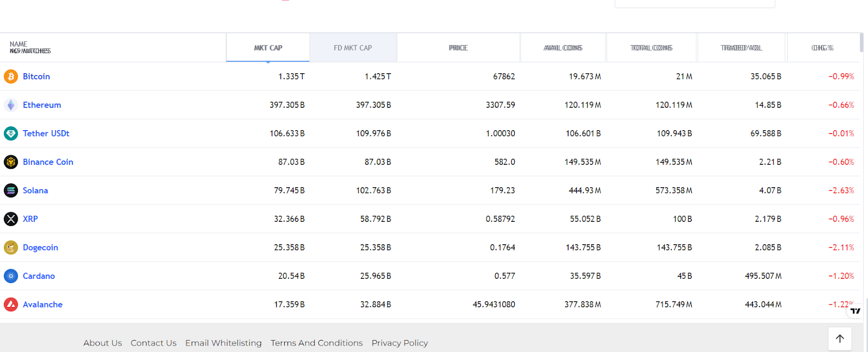Click Dogecoin change value −2.11%

(841, 247)
